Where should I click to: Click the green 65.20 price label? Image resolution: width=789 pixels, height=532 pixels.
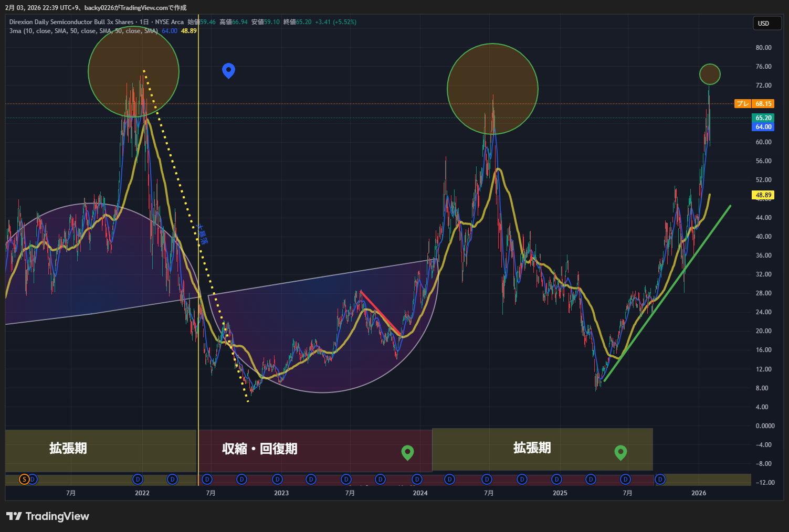tap(763, 118)
